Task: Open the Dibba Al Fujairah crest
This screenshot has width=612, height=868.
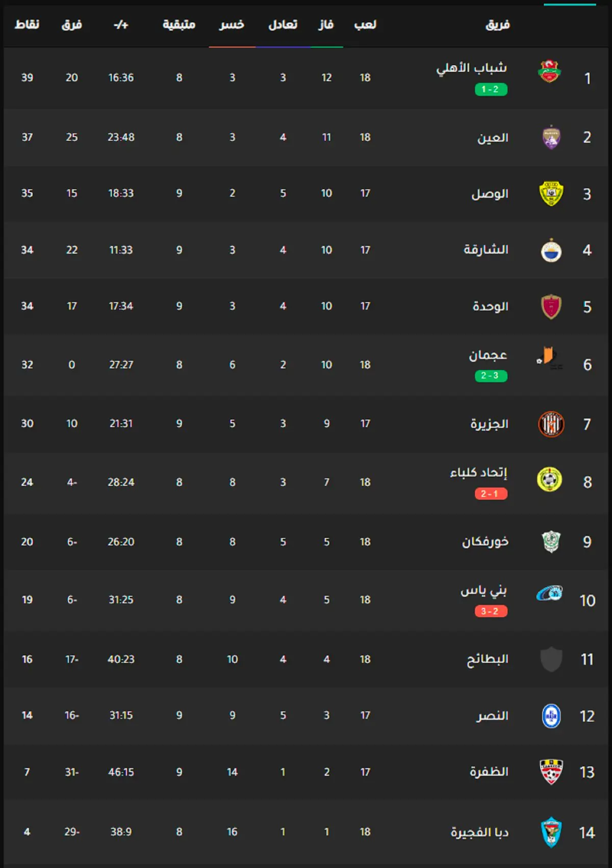Action: (x=551, y=832)
